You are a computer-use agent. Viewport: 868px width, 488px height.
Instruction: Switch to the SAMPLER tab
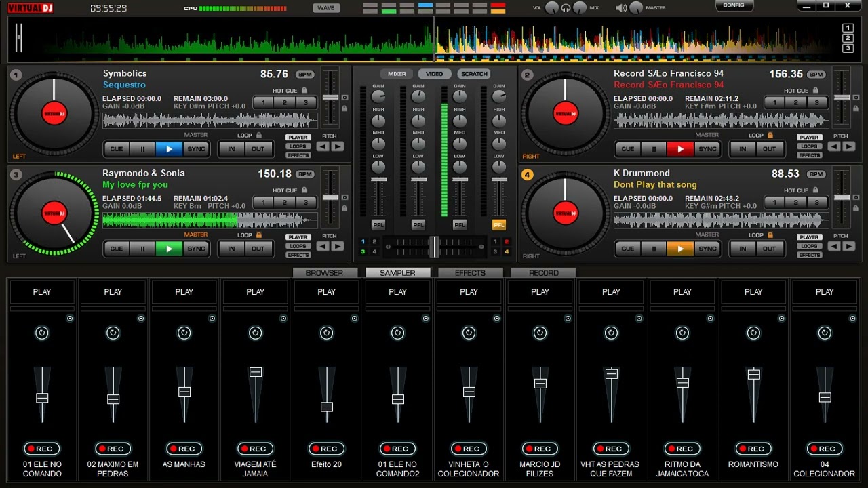click(397, 272)
